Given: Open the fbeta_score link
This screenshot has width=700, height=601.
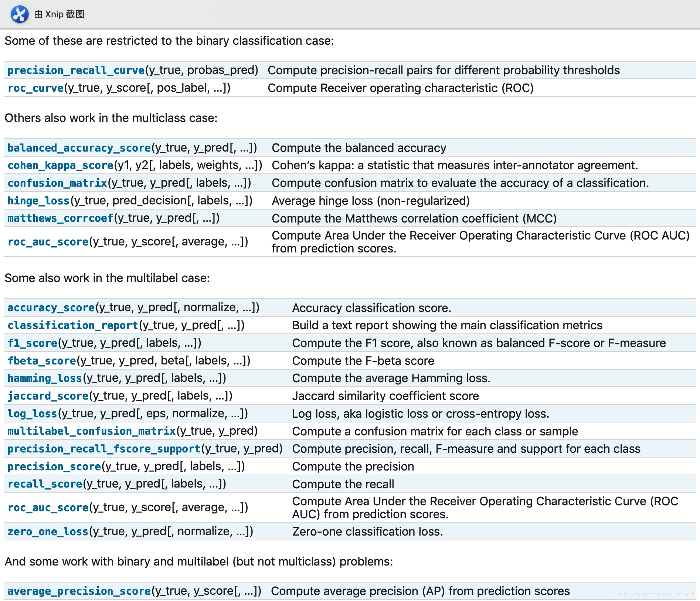Looking at the screenshot, I should click(42, 361).
